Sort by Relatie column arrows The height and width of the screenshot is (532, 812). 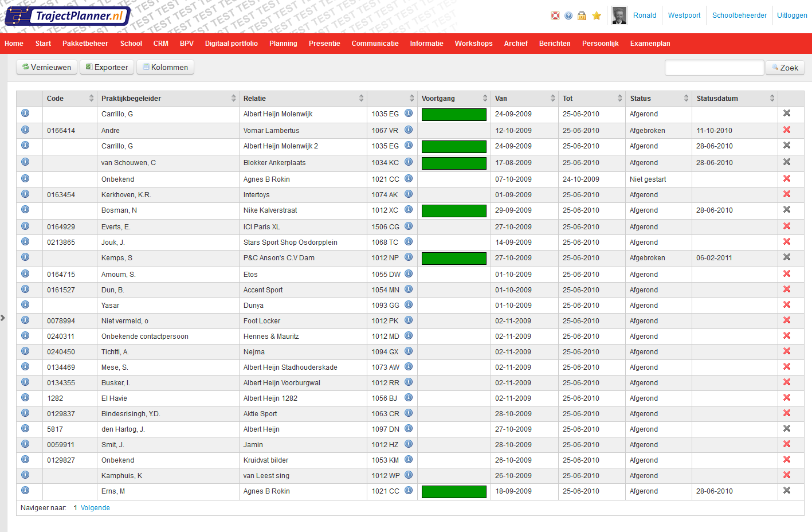click(361, 98)
